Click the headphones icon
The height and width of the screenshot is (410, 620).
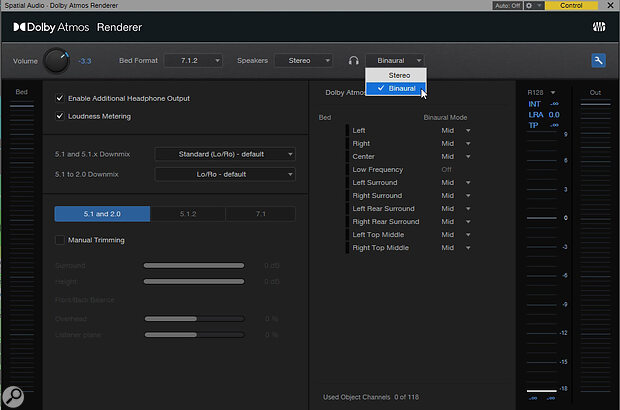(353, 60)
